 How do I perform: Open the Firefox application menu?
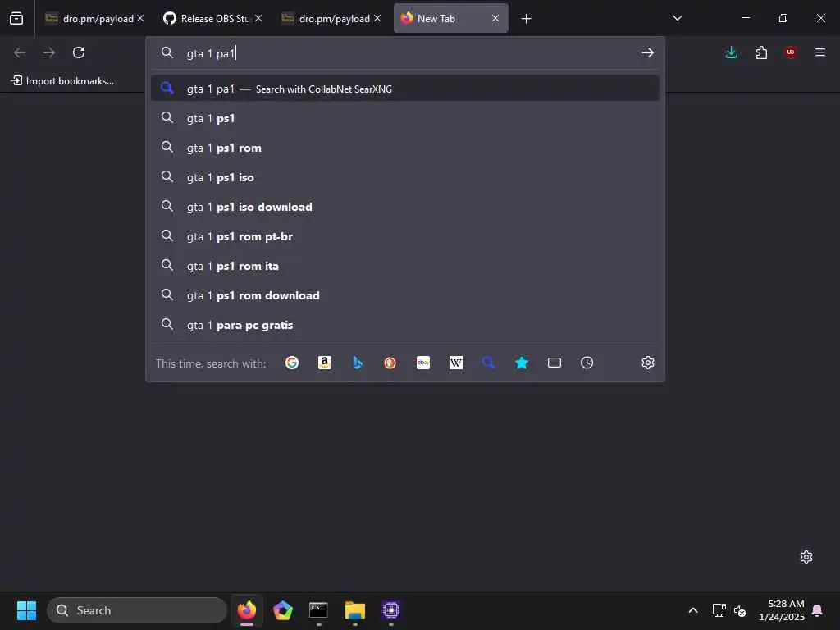coord(820,52)
